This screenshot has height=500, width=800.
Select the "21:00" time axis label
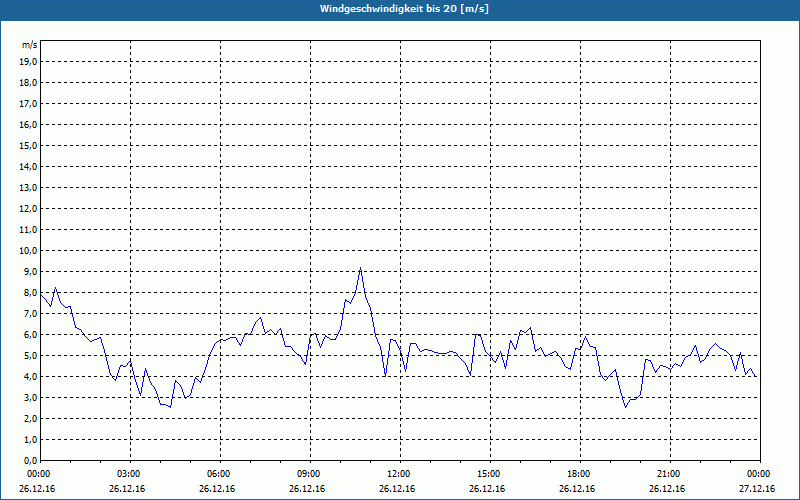tap(670, 474)
